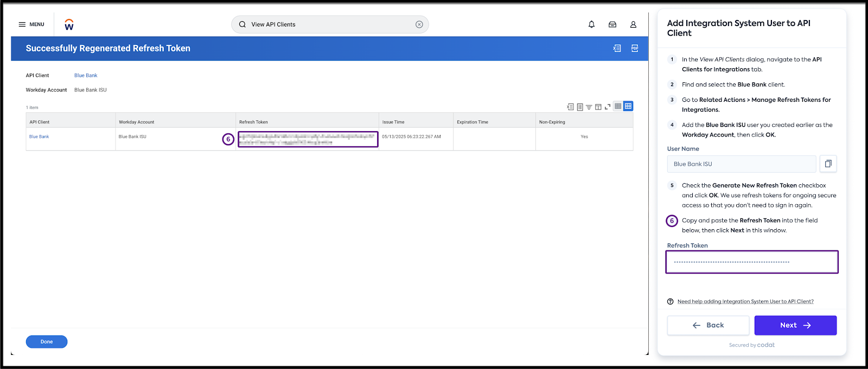
Task: Expand table to fullscreen view
Action: [608, 107]
